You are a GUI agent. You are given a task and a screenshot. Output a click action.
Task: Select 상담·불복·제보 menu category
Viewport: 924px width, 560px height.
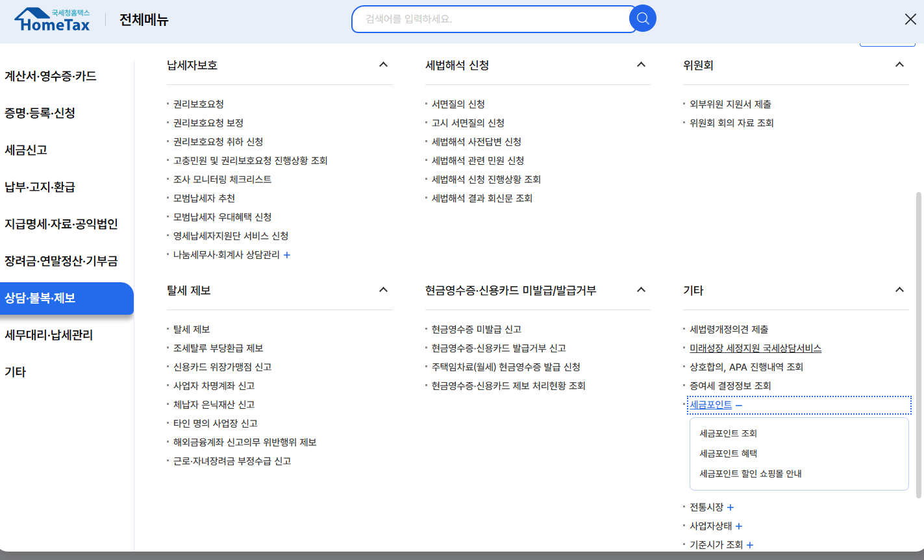(x=67, y=298)
